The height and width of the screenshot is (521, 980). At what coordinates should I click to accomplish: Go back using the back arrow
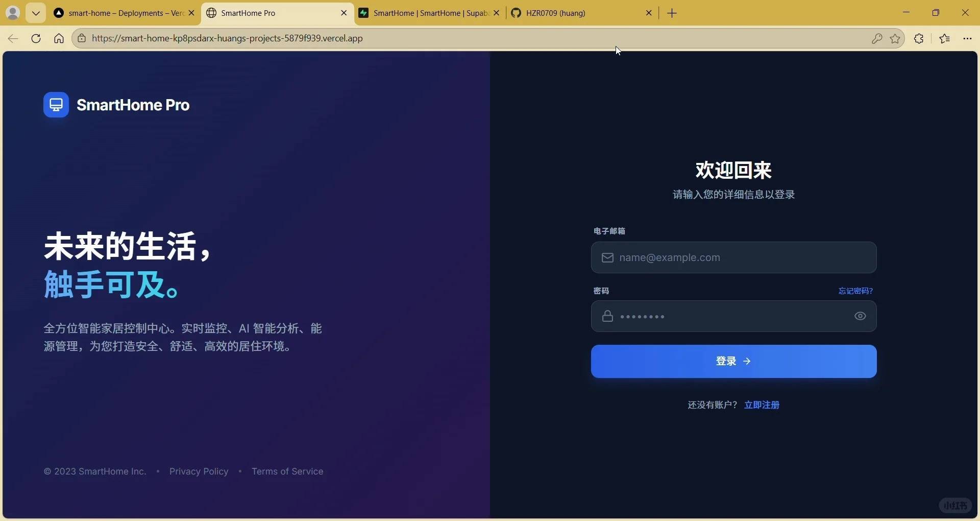[x=12, y=38]
